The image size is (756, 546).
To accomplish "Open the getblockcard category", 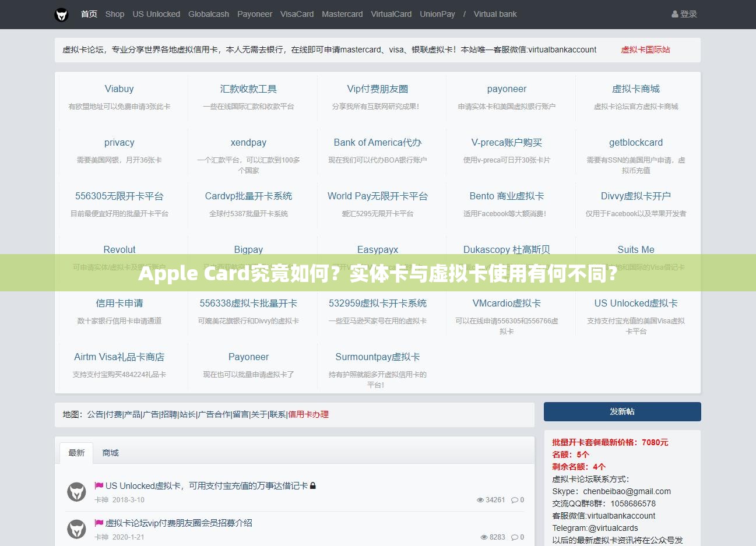I will [636, 142].
